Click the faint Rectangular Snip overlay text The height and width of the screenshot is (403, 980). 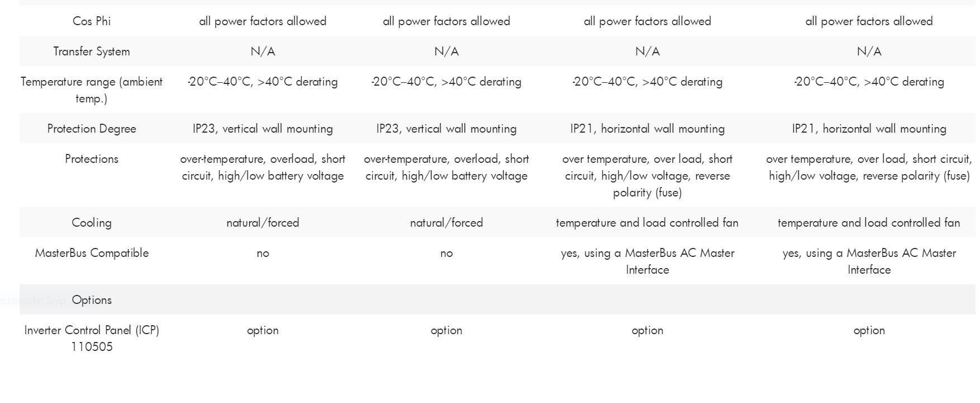32,301
